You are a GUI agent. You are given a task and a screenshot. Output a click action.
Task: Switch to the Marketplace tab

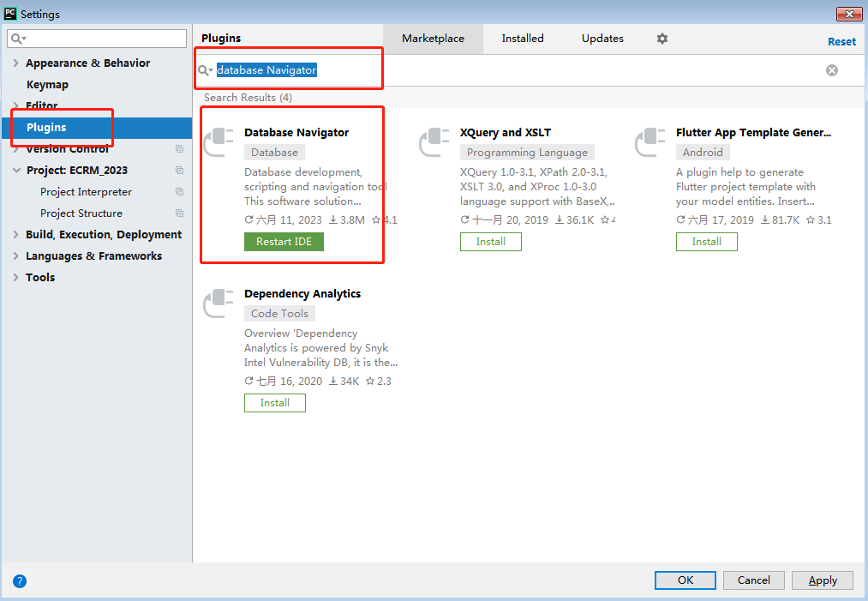point(433,39)
